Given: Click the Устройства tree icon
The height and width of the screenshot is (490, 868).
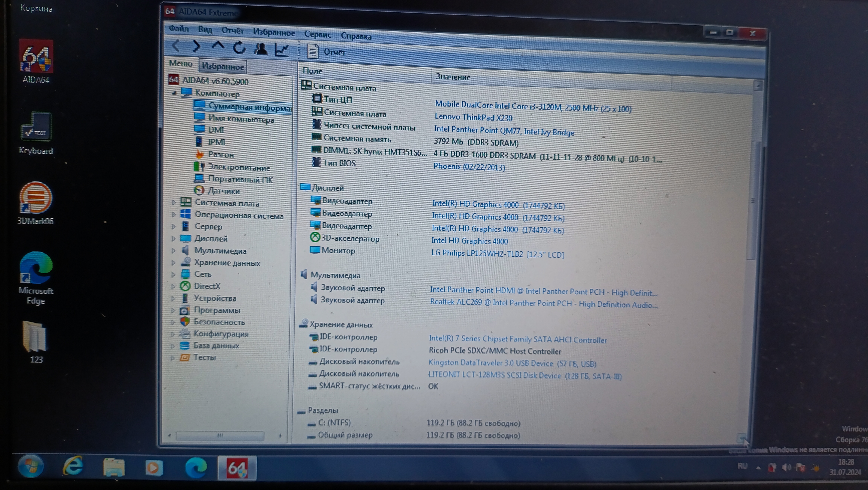Looking at the screenshot, I should coord(185,298).
